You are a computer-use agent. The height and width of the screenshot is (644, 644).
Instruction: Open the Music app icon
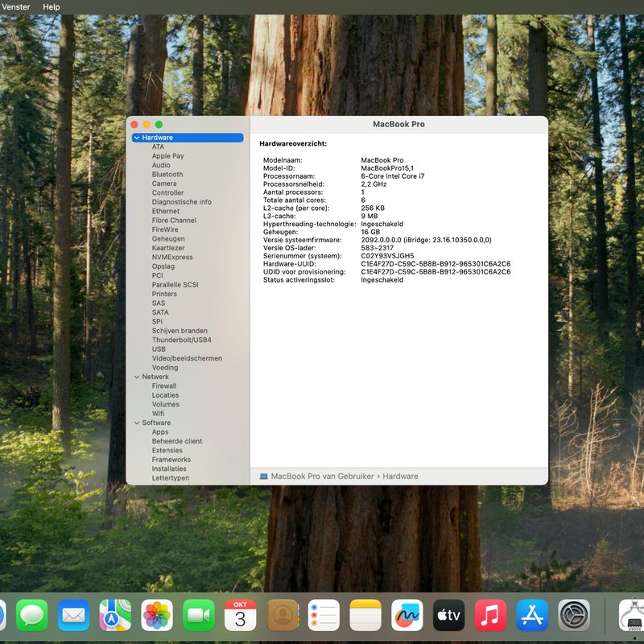coord(490,616)
